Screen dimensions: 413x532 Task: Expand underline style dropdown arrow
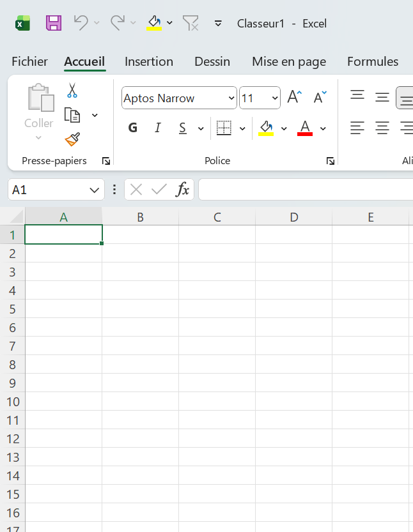tap(201, 128)
